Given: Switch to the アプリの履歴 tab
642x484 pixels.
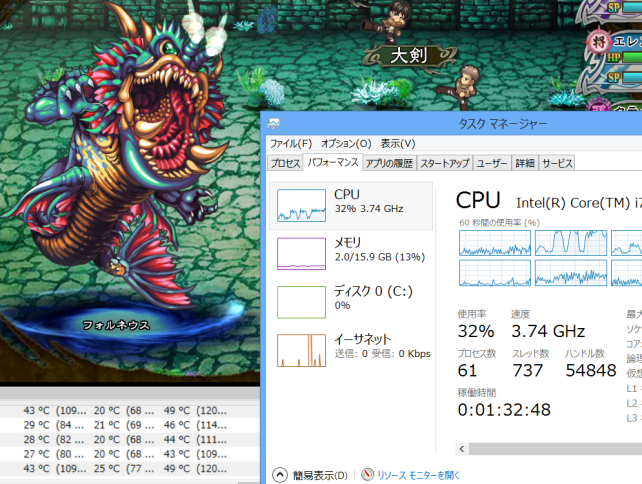Looking at the screenshot, I should (389, 163).
